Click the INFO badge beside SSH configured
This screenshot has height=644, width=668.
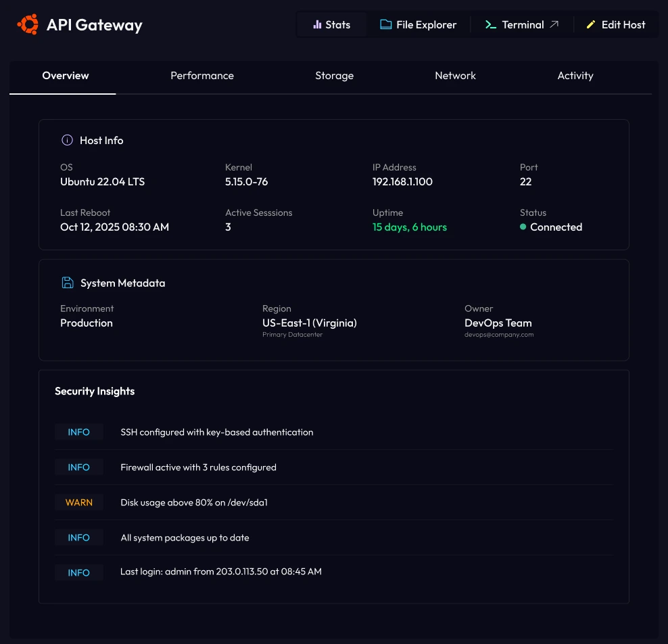point(79,432)
